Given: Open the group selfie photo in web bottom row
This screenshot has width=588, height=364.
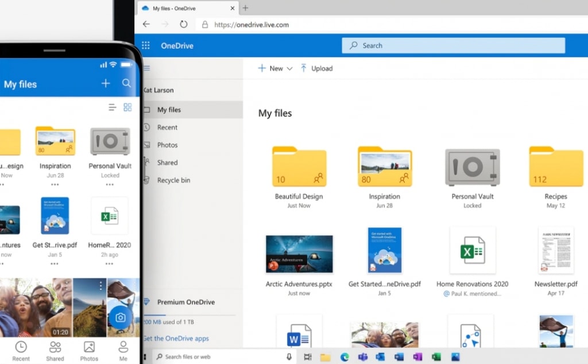Looking at the screenshot, I should tap(384, 334).
